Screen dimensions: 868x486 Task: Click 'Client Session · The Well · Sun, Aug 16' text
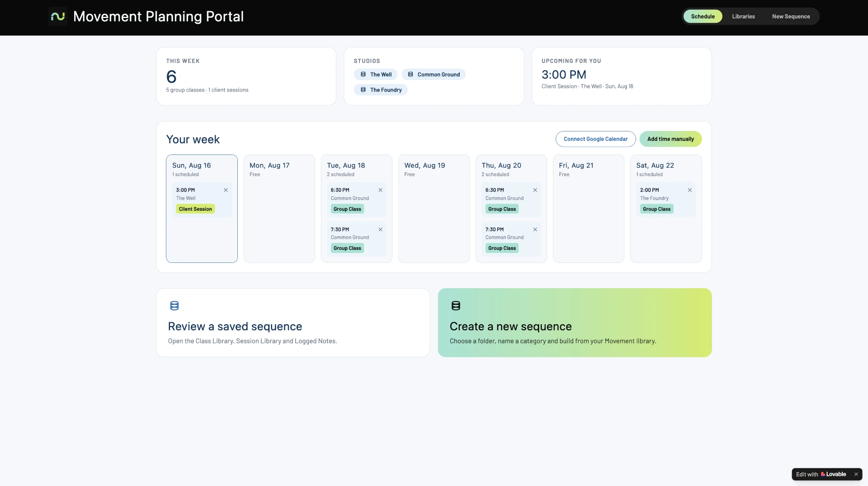tap(587, 86)
